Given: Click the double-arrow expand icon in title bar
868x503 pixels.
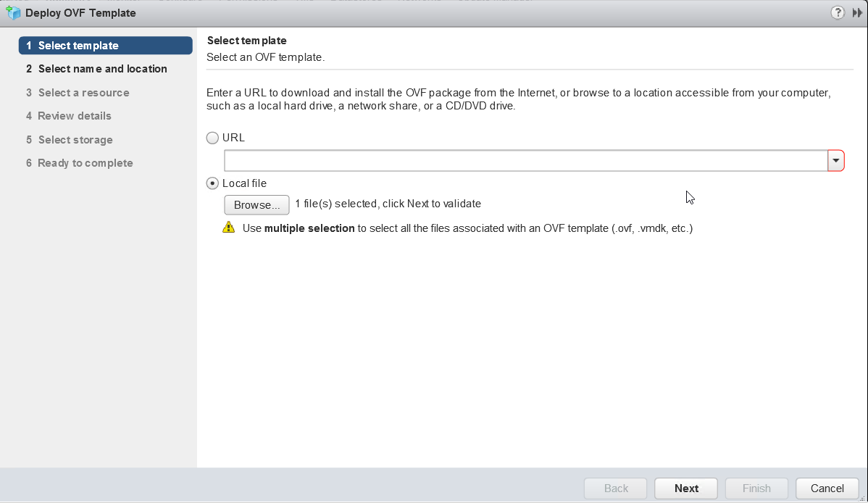Looking at the screenshot, I should coord(857,13).
